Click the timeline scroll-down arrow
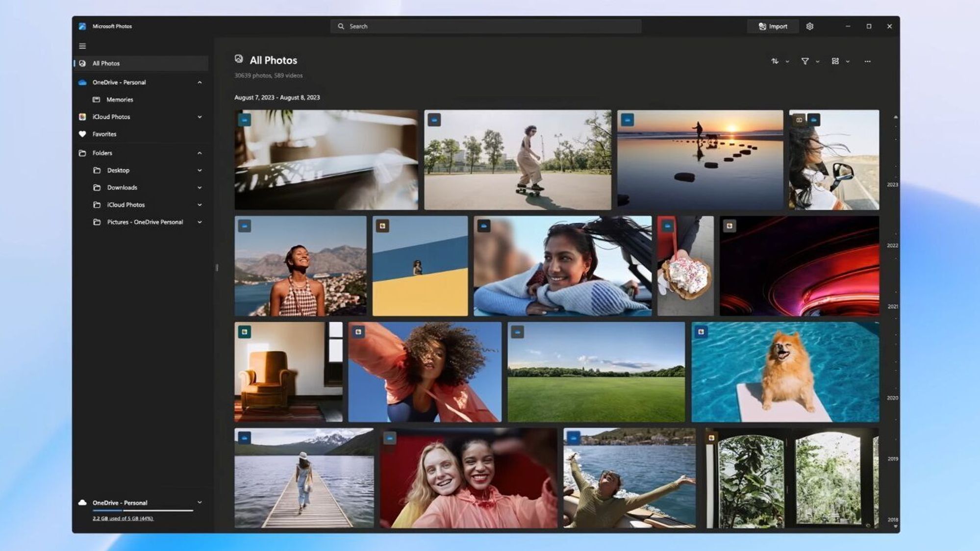Viewport: 980px width, 551px height. point(896,526)
